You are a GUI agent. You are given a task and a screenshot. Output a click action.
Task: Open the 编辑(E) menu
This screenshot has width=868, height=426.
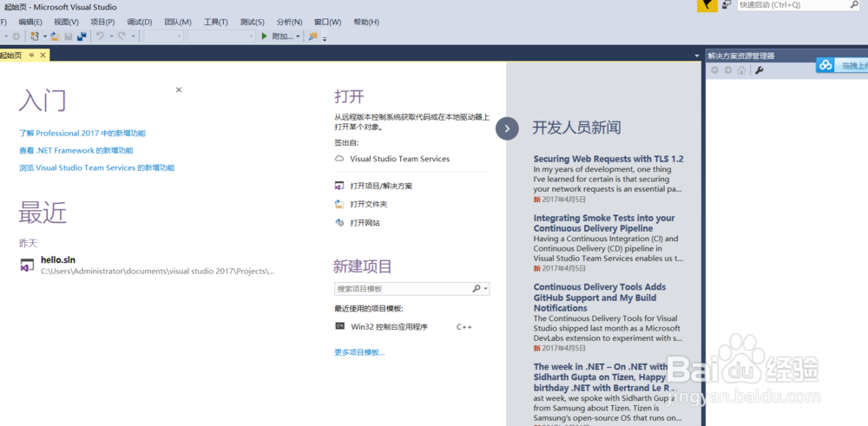pyautogui.click(x=30, y=23)
